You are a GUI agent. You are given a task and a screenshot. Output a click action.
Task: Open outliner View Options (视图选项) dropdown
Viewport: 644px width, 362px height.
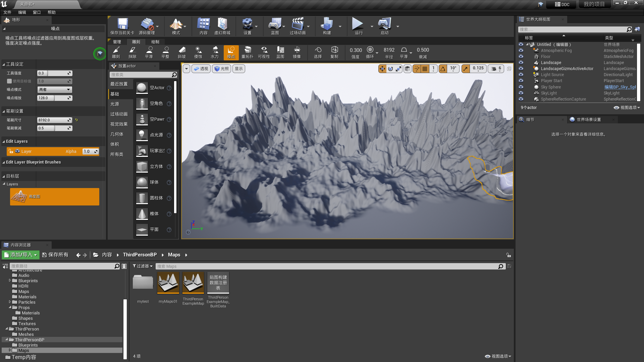(627, 108)
